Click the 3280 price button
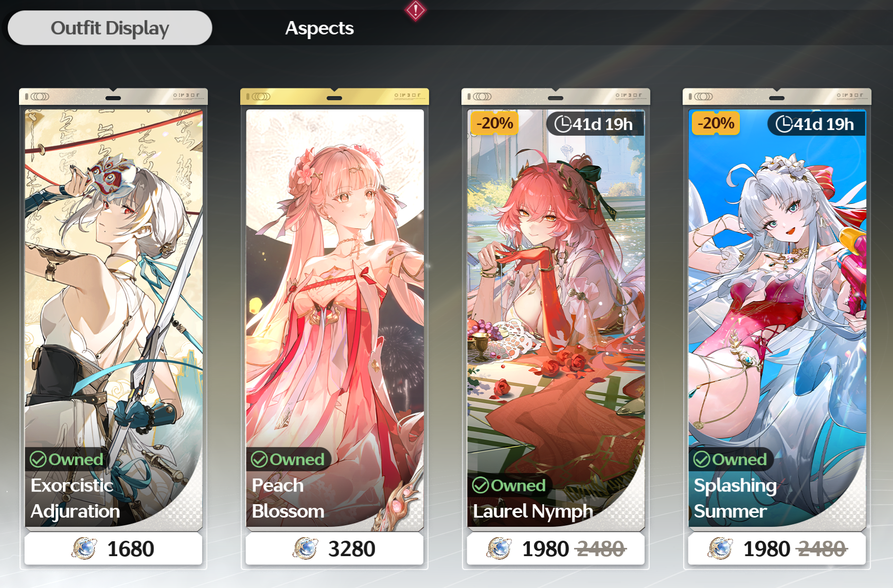 click(334, 548)
